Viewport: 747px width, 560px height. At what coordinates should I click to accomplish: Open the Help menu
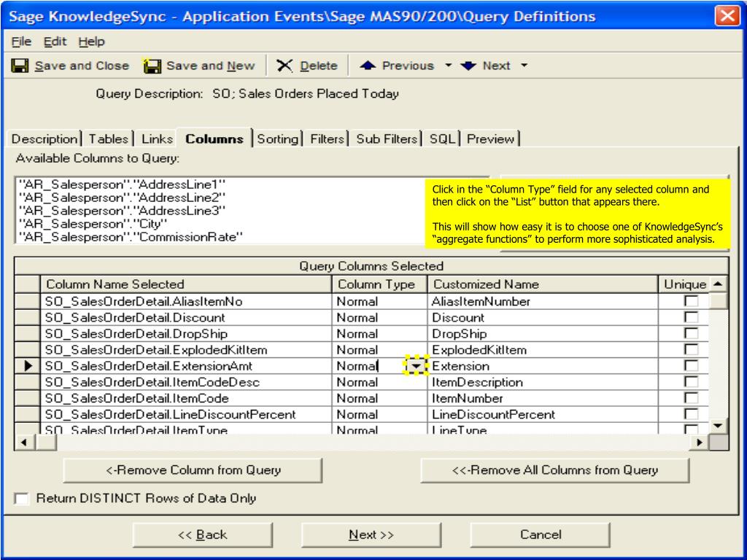(x=91, y=42)
